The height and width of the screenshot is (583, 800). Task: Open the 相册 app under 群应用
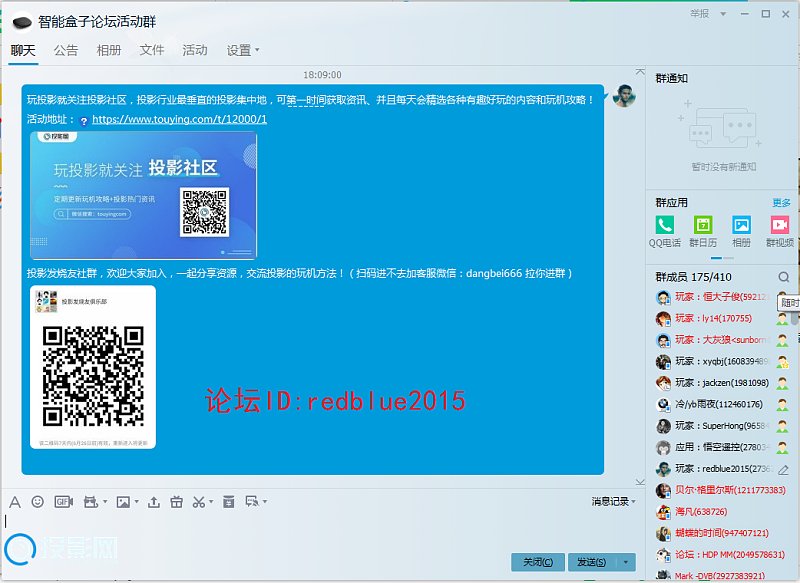point(741,231)
